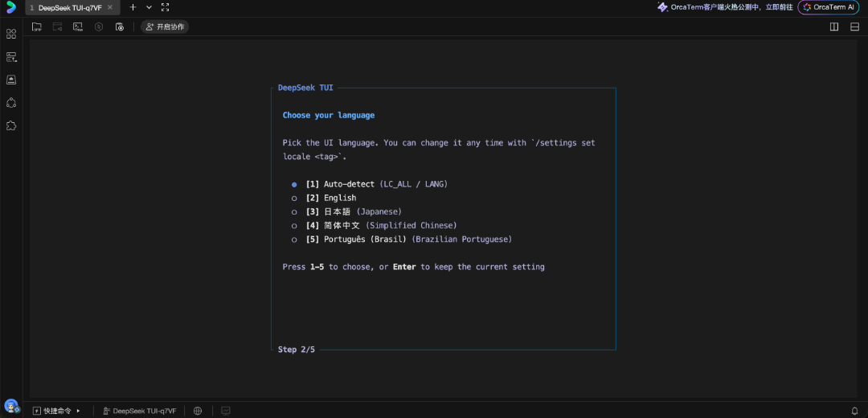Open the cloud drive sidebar icon
The height and width of the screenshot is (418, 868).
(11, 80)
